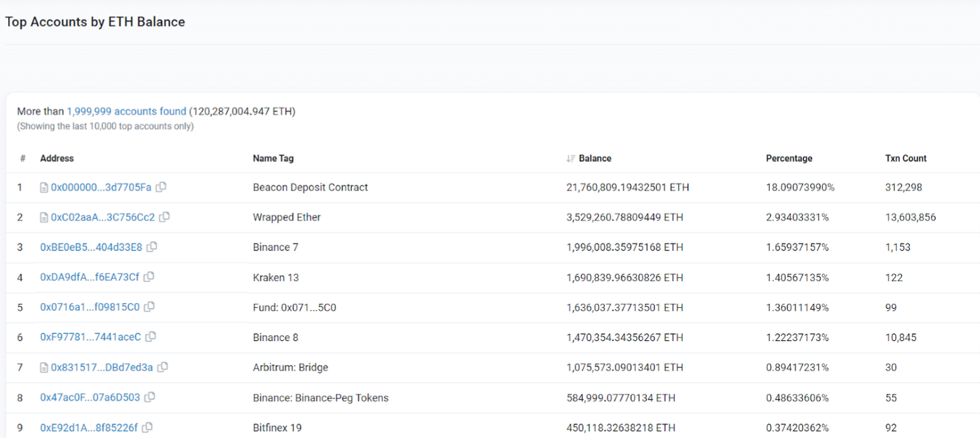The height and width of the screenshot is (438, 980).
Task: Click contract icon beside Arbitrum Bridge address
Action: click(44, 368)
